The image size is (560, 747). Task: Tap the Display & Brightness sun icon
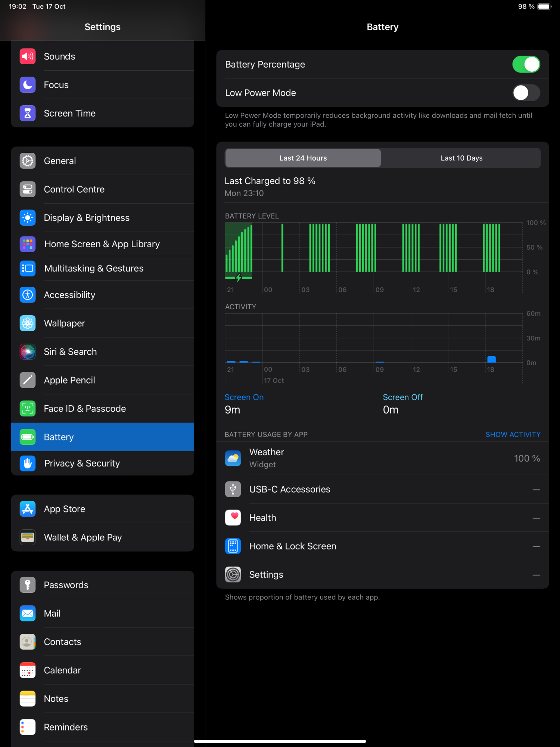tap(28, 218)
